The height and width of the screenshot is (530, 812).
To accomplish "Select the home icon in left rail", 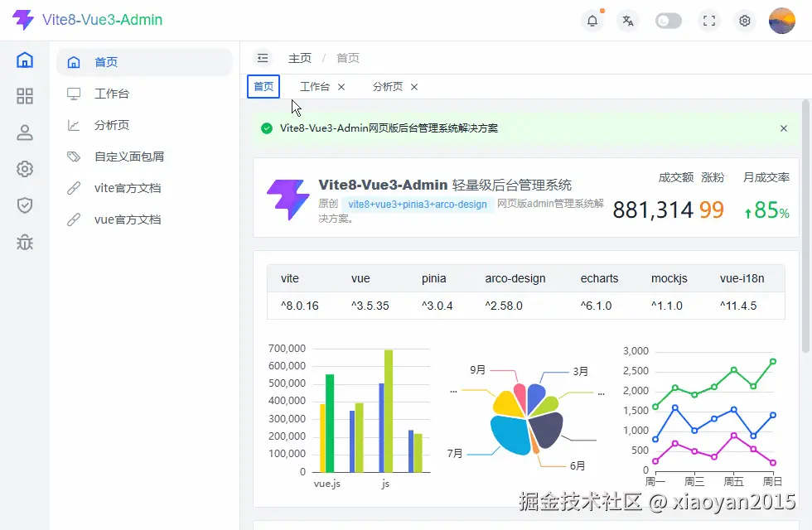I will pos(25,60).
